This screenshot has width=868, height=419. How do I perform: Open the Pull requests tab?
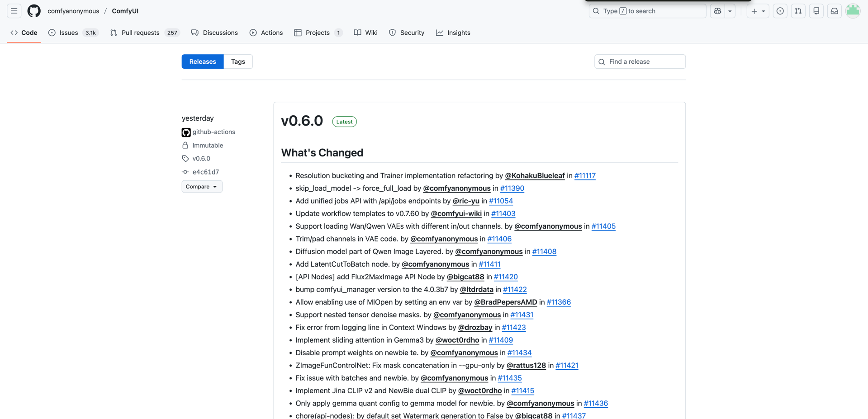coord(140,33)
